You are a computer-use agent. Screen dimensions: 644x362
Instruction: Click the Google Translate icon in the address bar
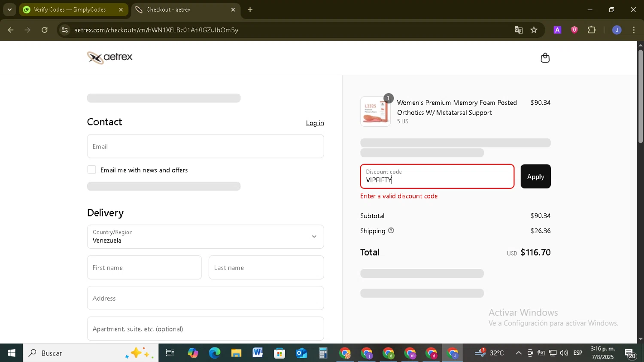[519, 30]
